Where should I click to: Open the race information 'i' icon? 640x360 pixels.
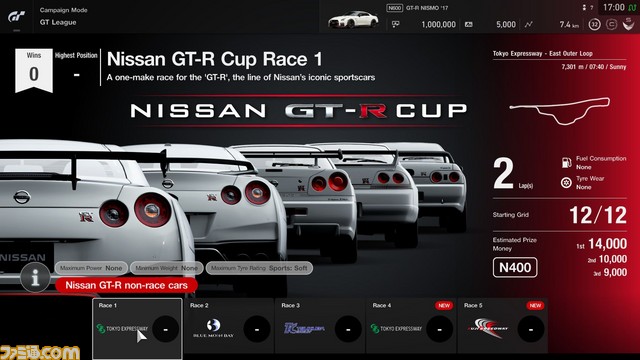pyautogui.click(x=36, y=278)
